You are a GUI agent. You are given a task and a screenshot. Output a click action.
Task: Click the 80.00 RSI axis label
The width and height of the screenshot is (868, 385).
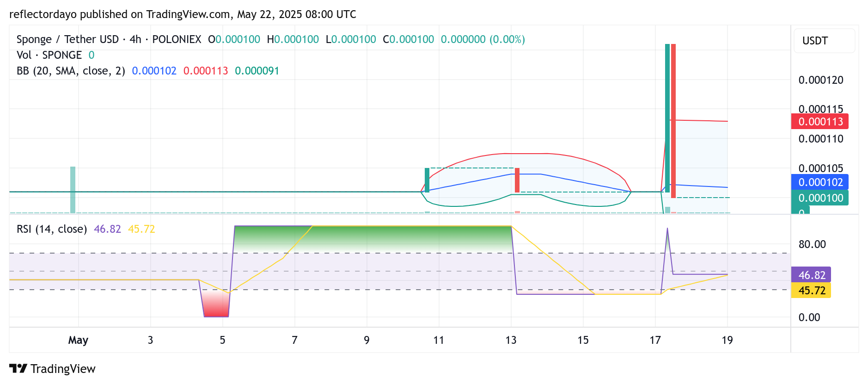pyautogui.click(x=812, y=244)
